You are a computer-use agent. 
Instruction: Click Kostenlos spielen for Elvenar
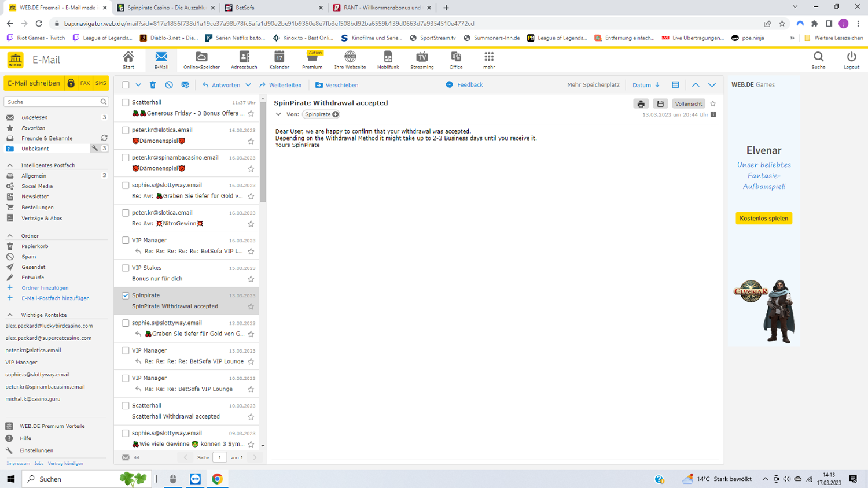(764, 218)
